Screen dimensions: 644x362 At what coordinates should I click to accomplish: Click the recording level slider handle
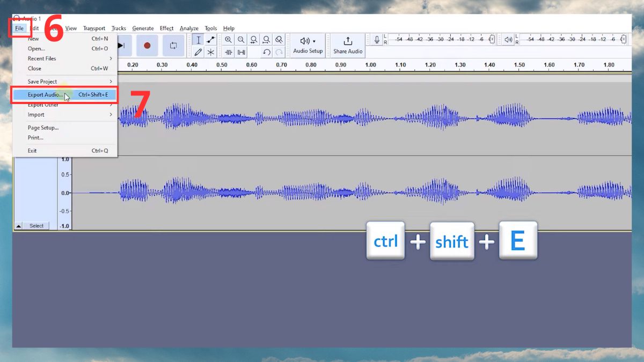point(492,40)
